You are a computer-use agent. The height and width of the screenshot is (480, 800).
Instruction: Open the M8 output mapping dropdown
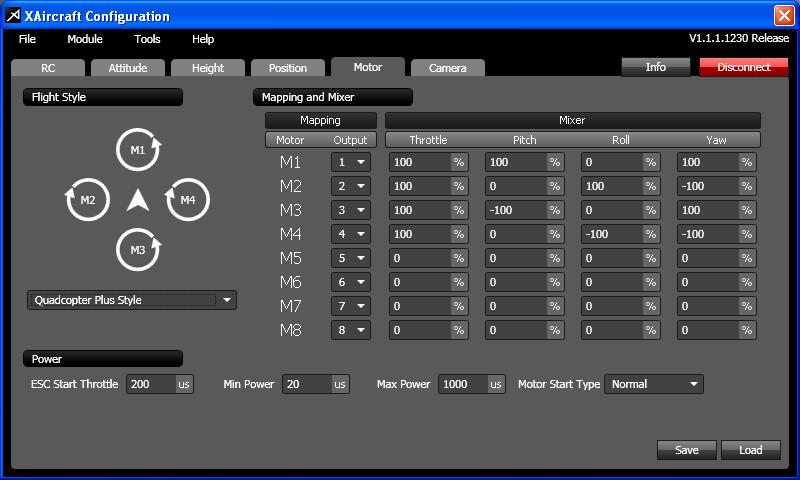(x=351, y=330)
